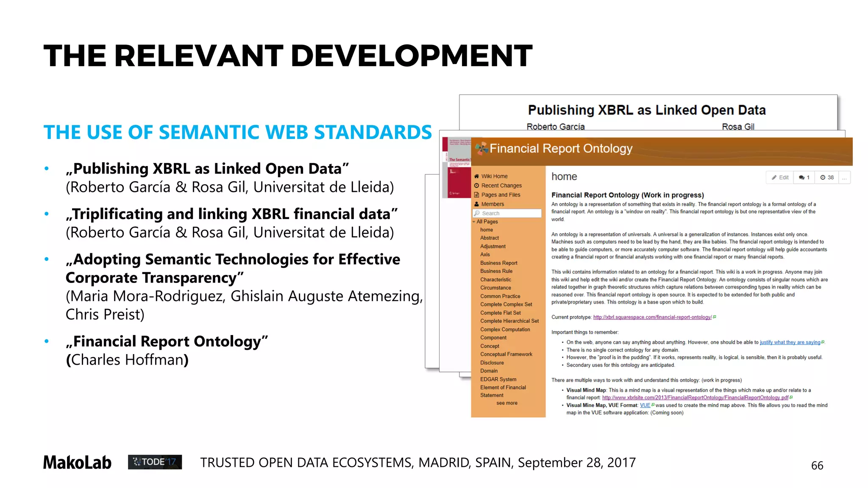The image size is (868, 488).
Task: Open the ellipsis more options button
Action: pos(844,177)
